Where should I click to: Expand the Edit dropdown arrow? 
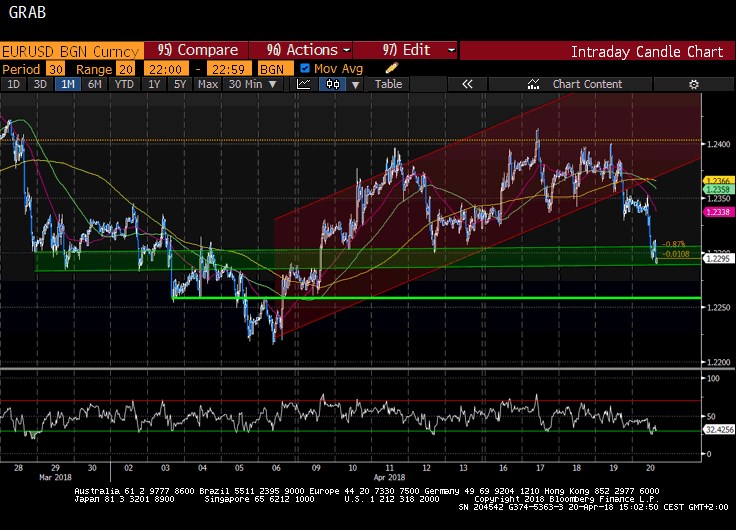(x=451, y=50)
